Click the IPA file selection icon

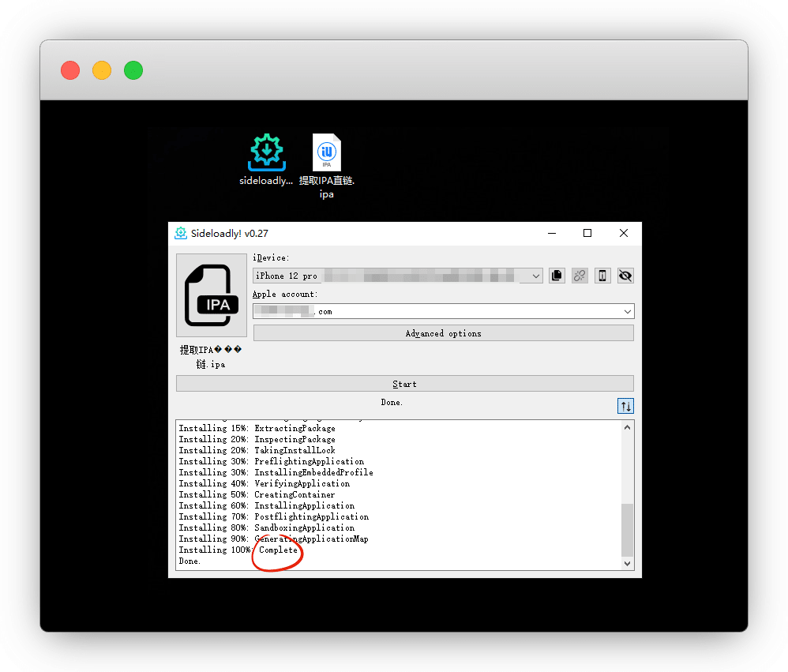[212, 295]
